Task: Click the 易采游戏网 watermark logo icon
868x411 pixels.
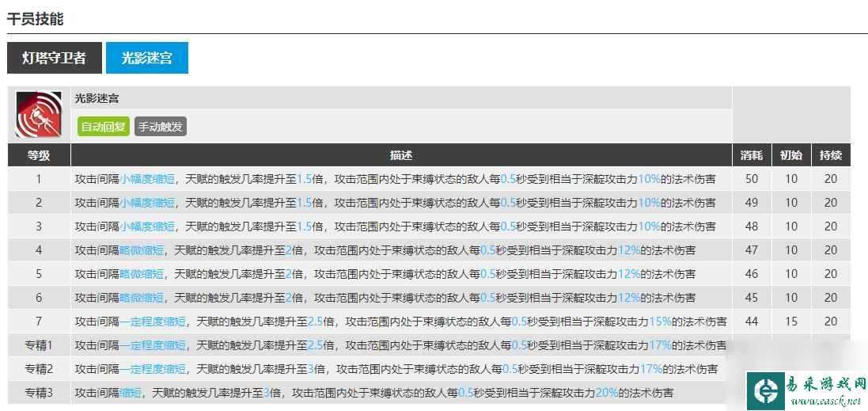Action: click(767, 392)
